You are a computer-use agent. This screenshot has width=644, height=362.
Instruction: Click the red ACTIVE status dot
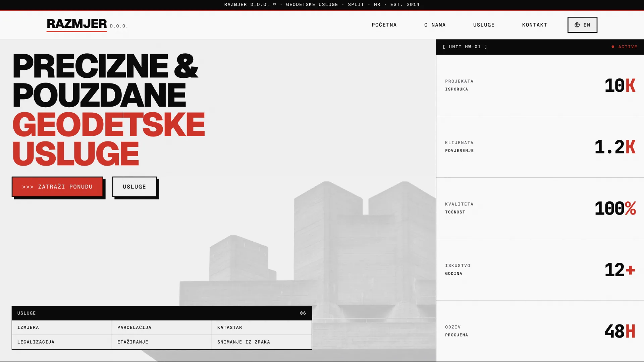pos(613,47)
